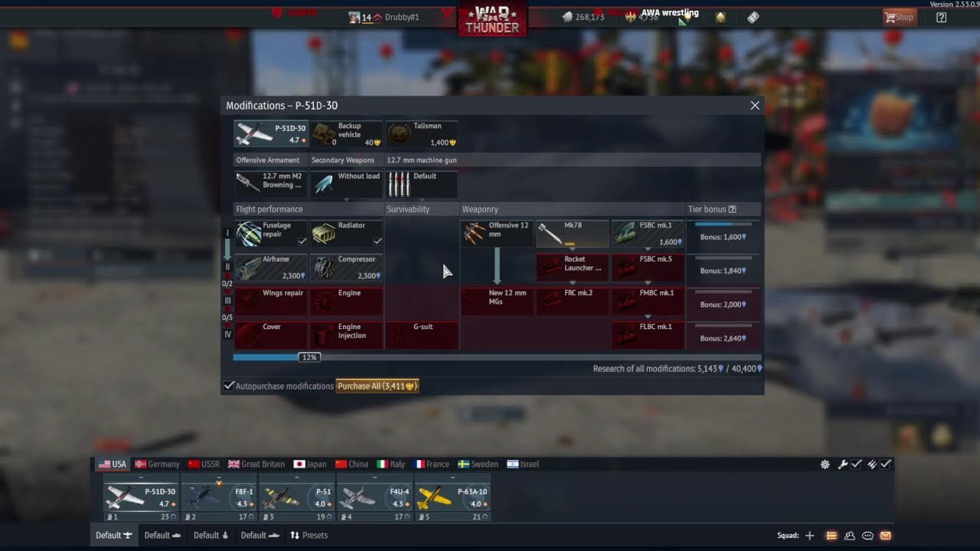Switch to the Great Britain nation tab
The width and height of the screenshot is (980, 551).
coord(256,464)
